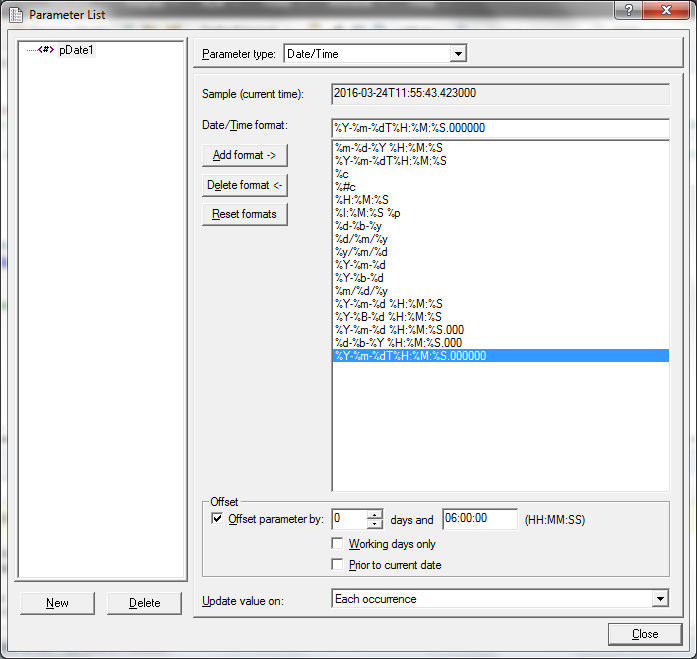Image resolution: width=697 pixels, height=659 pixels.
Task: Uncheck the Offset parameter by checkbox
Action: coord(217,519)
